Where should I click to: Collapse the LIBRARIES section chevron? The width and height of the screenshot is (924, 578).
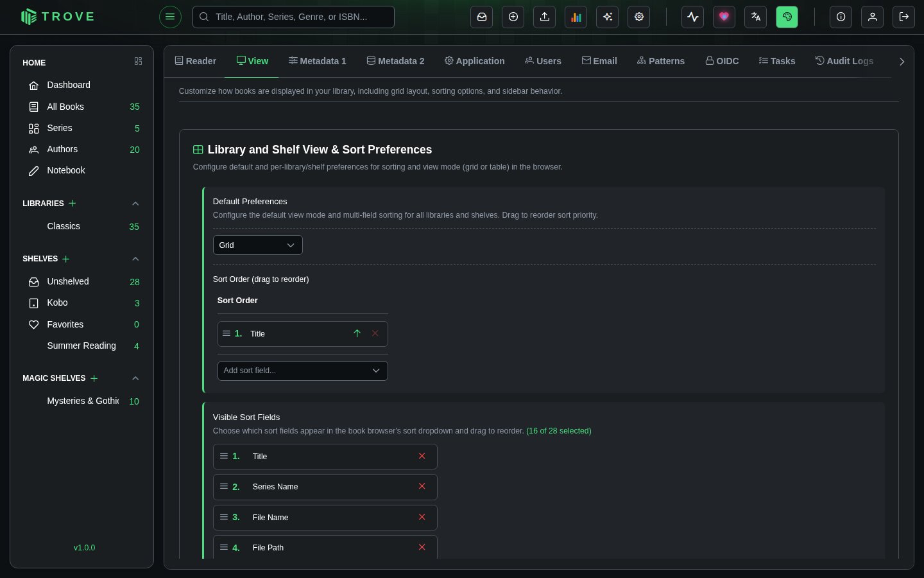[x=135, y=204]
